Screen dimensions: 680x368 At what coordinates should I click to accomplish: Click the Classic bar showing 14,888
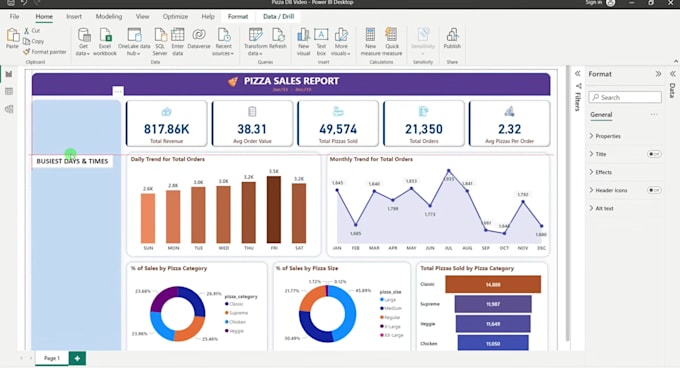pos(493,284)
